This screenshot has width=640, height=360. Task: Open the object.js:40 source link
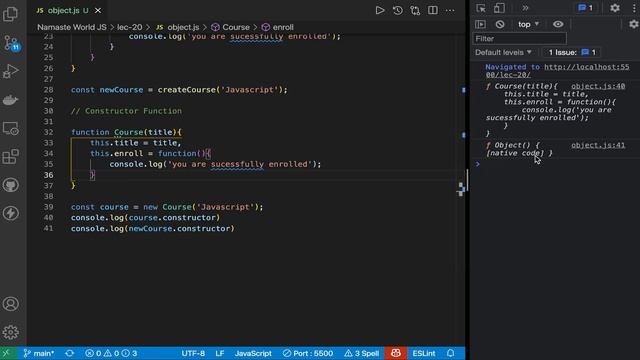point(598,86)
